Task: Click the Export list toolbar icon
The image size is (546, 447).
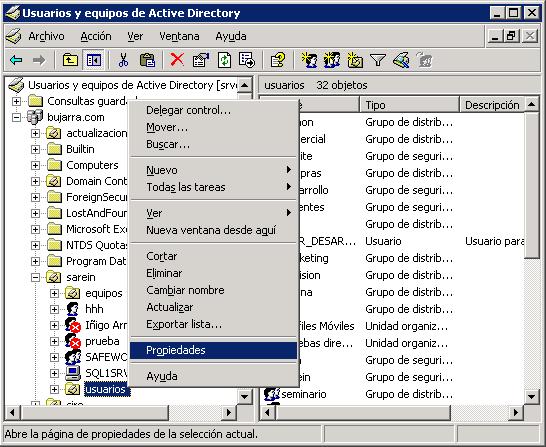Action: (247, 61)
